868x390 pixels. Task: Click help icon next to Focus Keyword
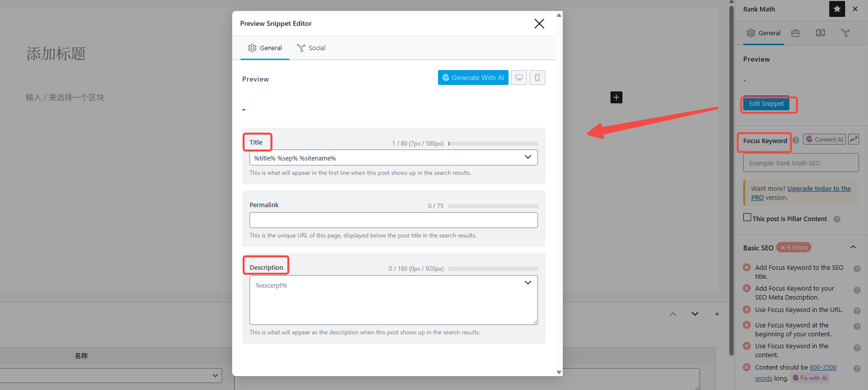click(796, 141)
